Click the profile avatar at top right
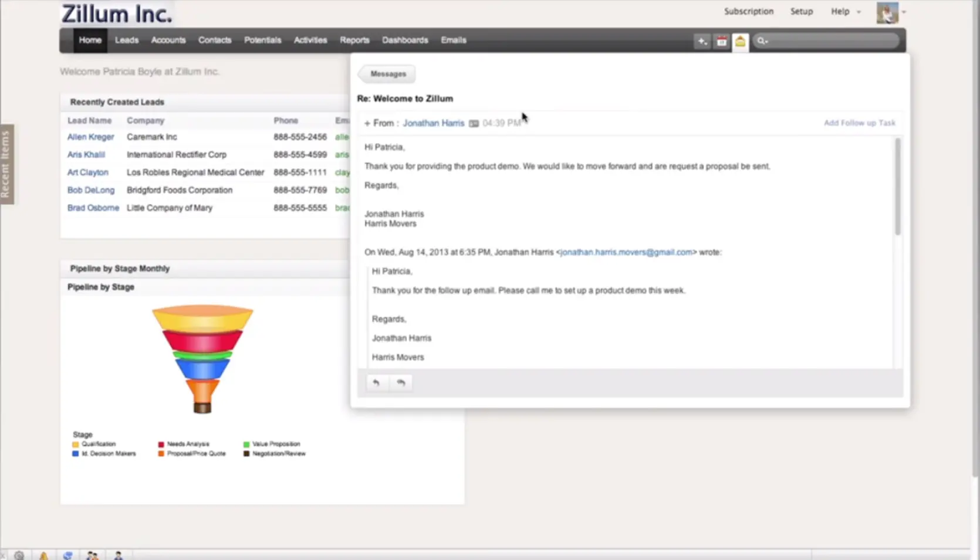Screen dimensions: 980x560 (887, 12)
